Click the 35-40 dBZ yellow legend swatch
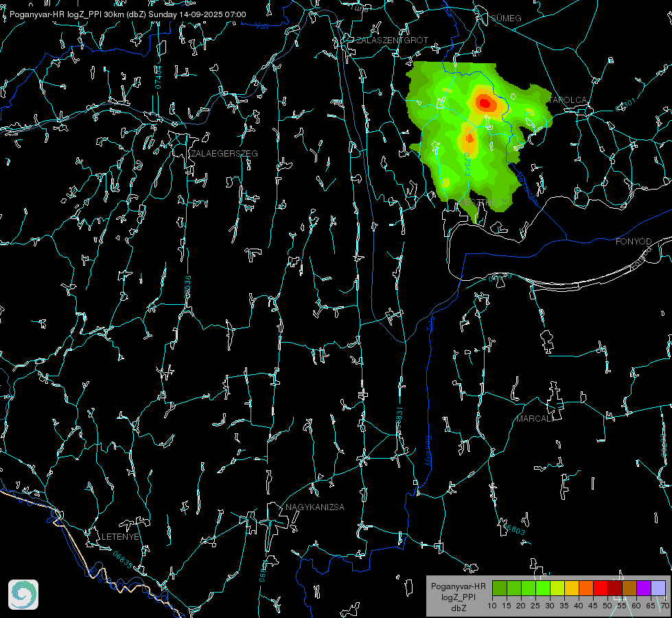 572,588
